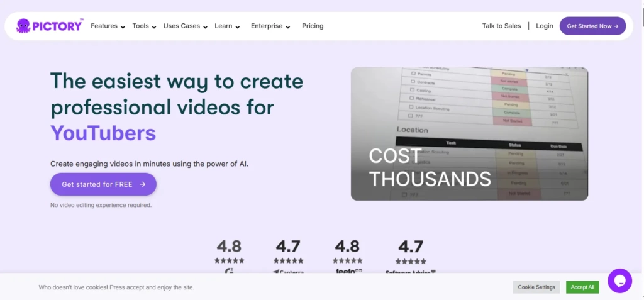Click Talk to Sales link
Viewport: 644px width, 300px height.
[501, 26]
